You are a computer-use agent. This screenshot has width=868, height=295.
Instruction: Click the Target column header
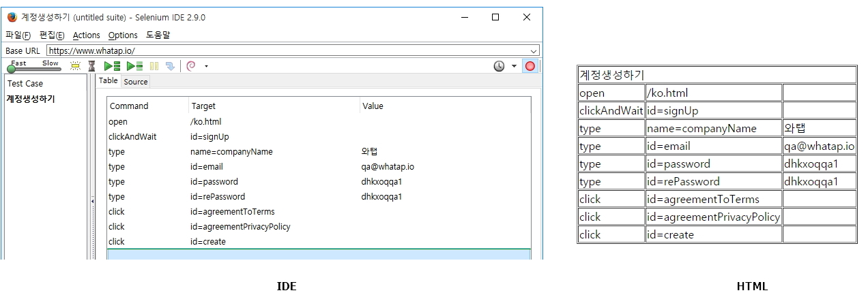point(274,106)
